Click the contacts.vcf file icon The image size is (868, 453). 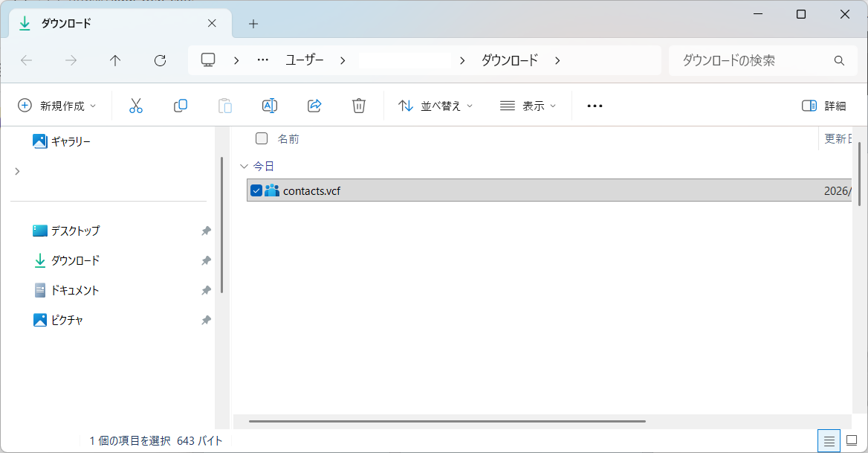point(272,190)
